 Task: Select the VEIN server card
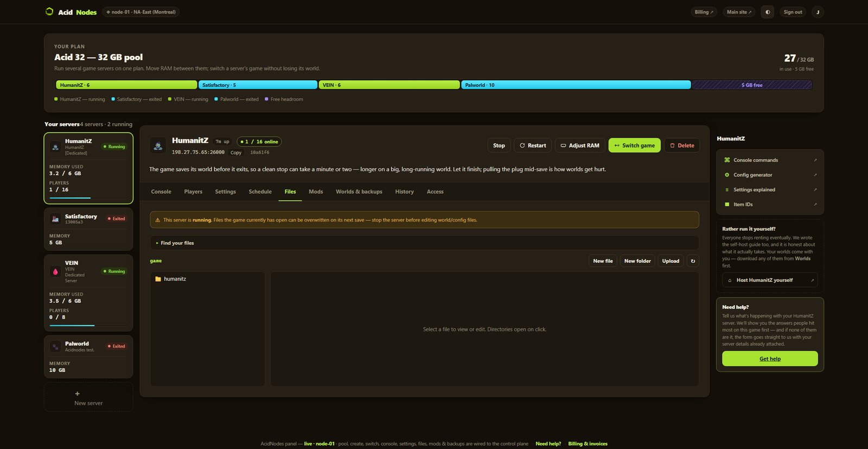coord(88,293)
